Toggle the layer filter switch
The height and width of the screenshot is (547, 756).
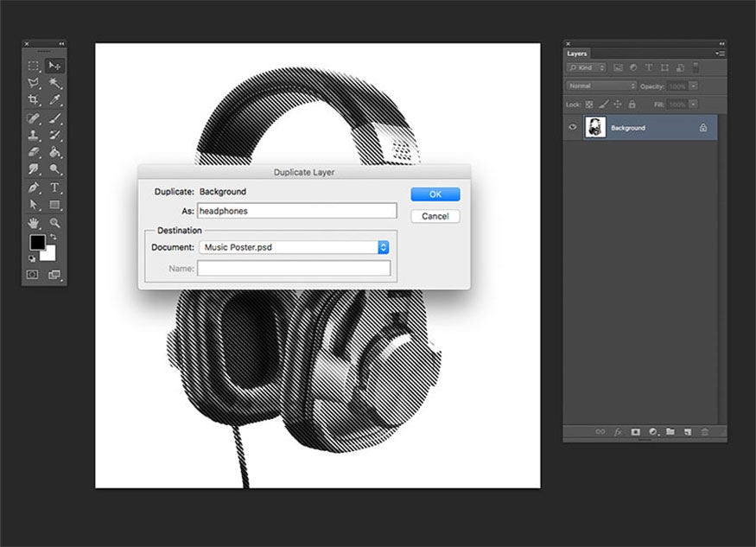[x=696, y=67]
